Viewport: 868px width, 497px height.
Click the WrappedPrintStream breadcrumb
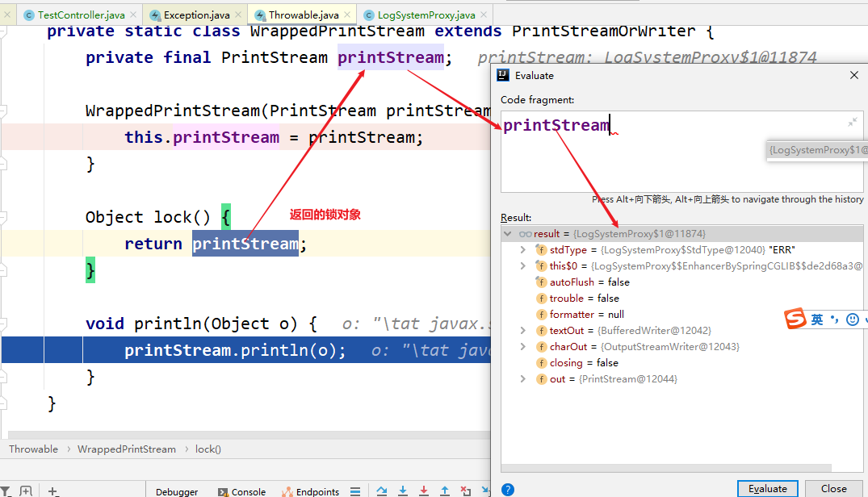pyautogui.click(x=127, y=449)
